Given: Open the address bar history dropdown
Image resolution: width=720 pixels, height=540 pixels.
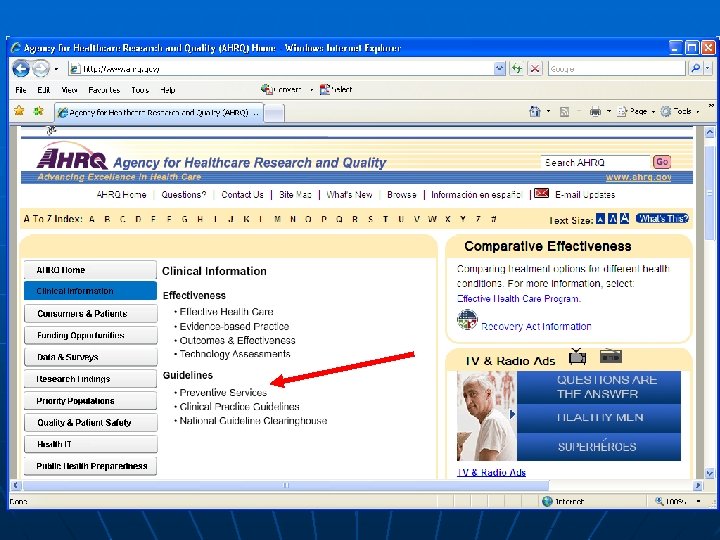Looking at the screenshot, I should click(500, 69).
